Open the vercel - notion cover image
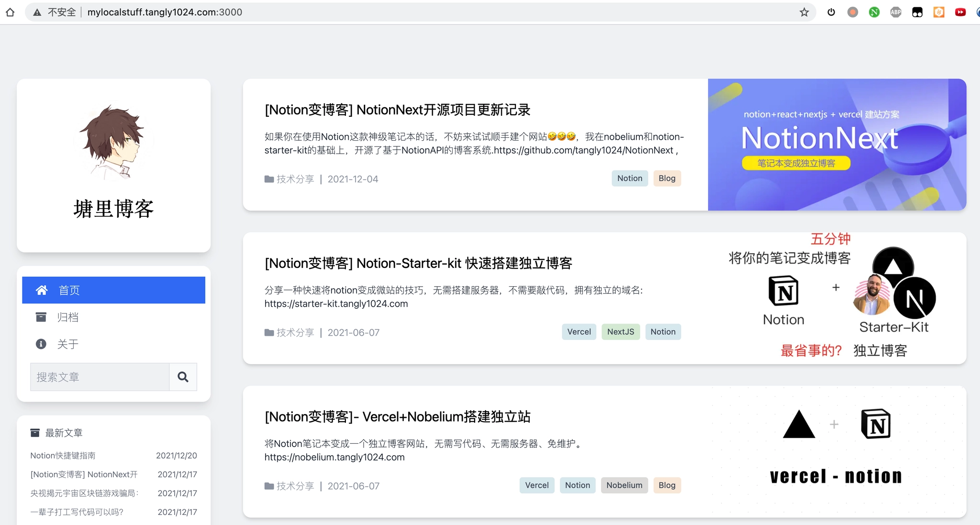 coord(837,452)
